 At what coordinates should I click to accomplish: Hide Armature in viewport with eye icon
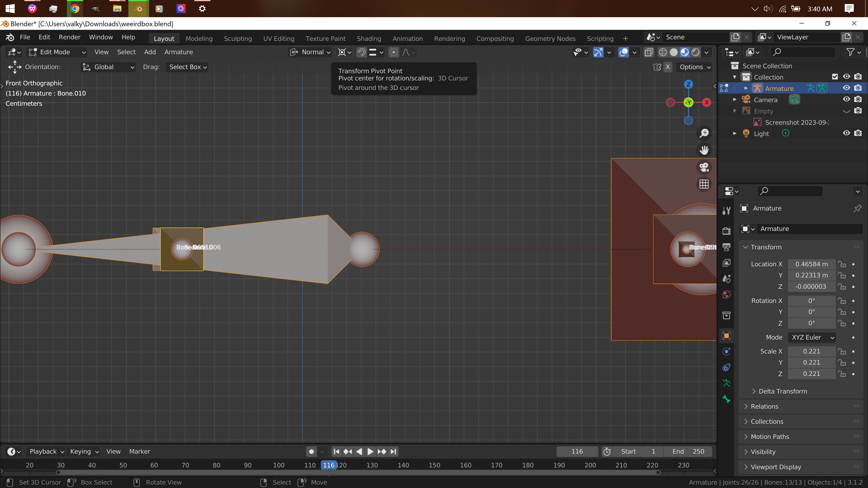[847, 88]
